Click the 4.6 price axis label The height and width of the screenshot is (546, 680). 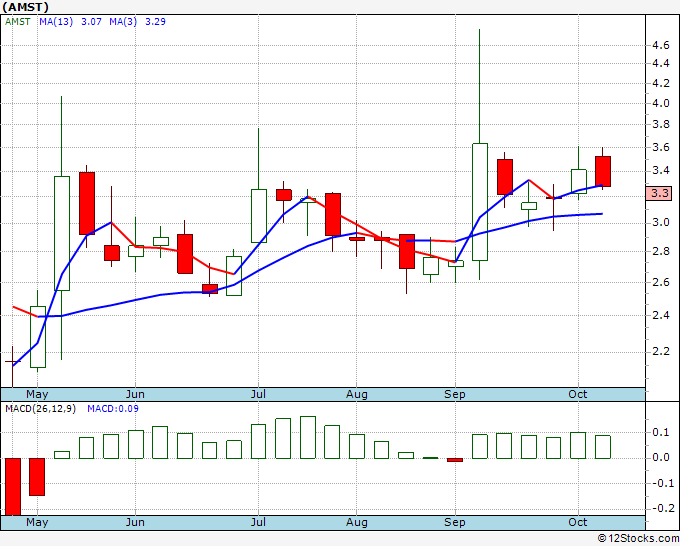[660, 46]
